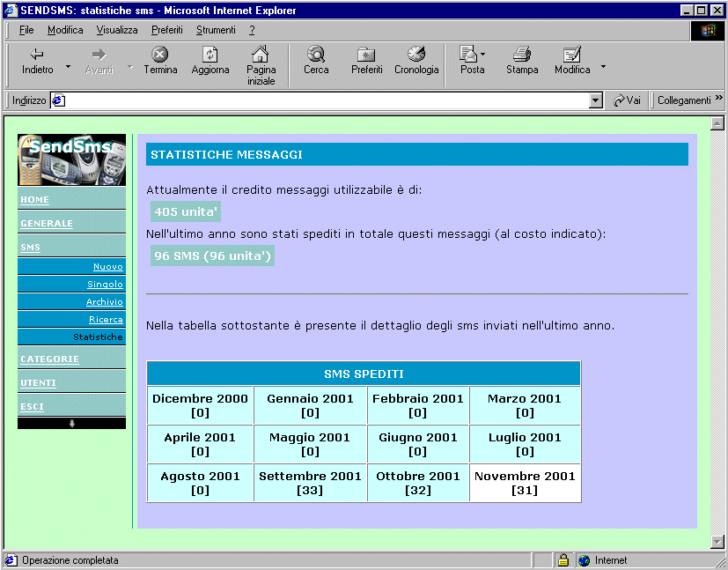Open the File menu
This screenshot has width=728, height=570.
tap(26, 30)
